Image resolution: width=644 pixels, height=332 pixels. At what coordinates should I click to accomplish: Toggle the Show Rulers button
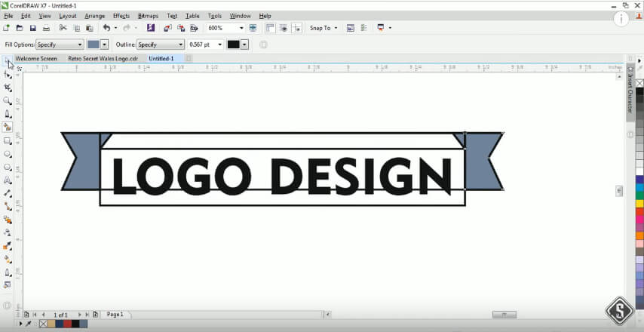269,28
